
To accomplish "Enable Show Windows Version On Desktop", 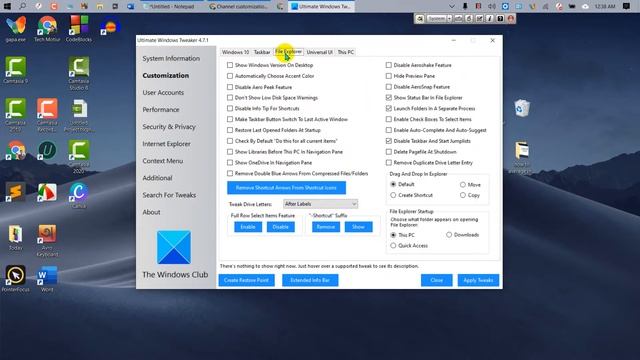I will pyautogui.click(x=230, y=65).
